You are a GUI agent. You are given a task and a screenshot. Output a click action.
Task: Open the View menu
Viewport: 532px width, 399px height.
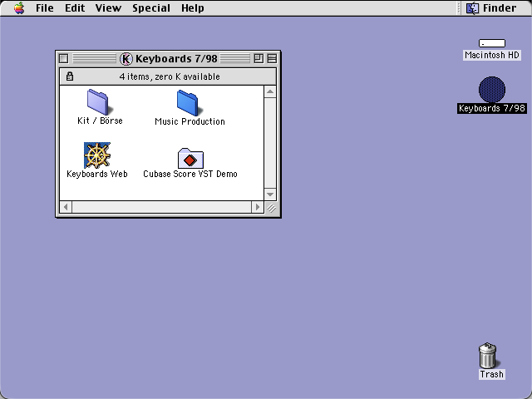click(108, 7)
